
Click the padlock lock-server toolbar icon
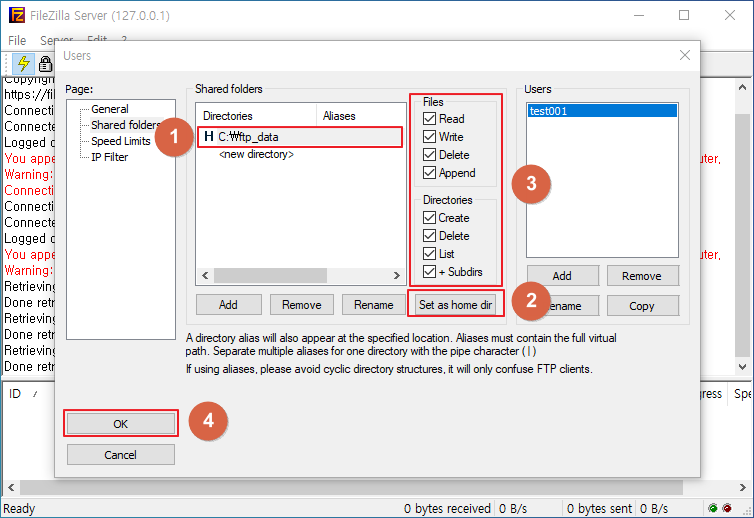pos(45,63)
